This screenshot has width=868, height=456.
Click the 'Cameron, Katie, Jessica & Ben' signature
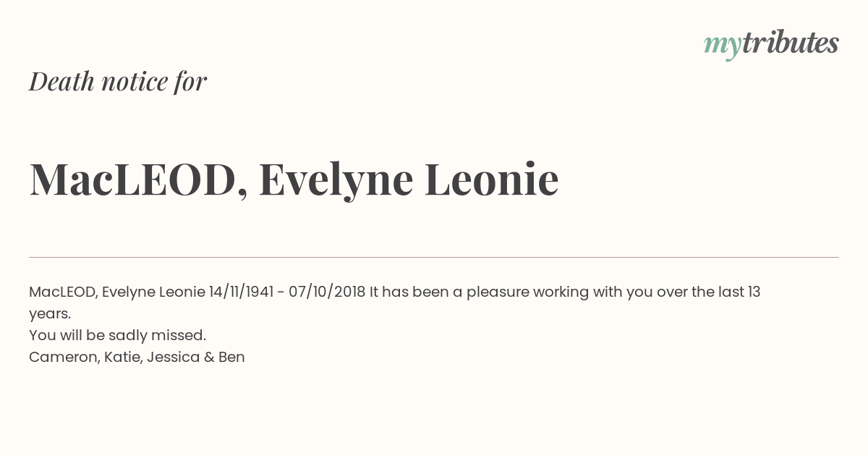[x=137, y=358]
